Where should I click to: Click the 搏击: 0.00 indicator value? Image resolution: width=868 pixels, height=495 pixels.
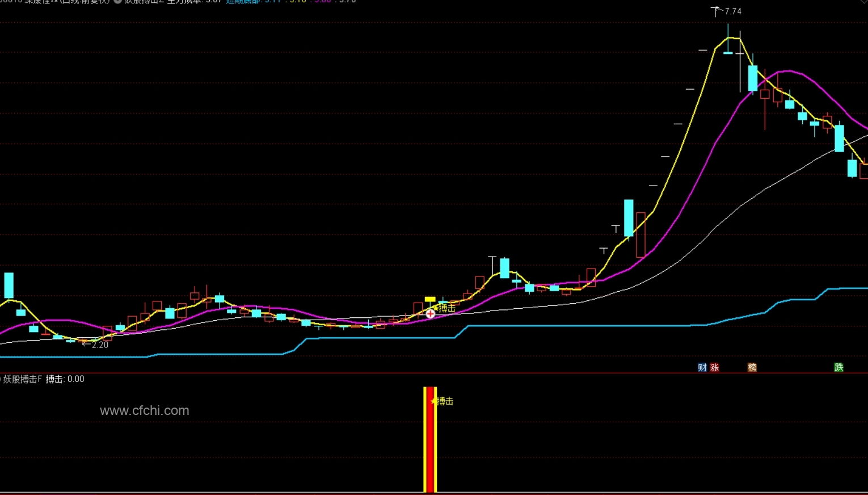tap(65, 379)
